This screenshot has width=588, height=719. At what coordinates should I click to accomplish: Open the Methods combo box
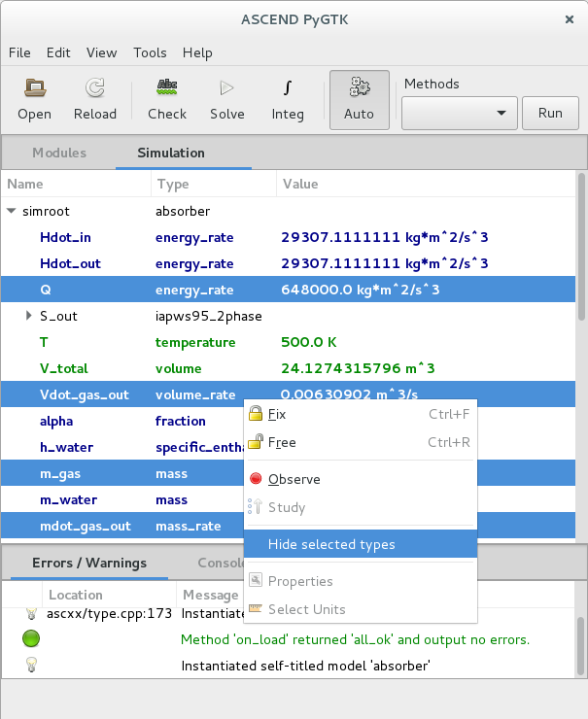[x=458, y=113]
